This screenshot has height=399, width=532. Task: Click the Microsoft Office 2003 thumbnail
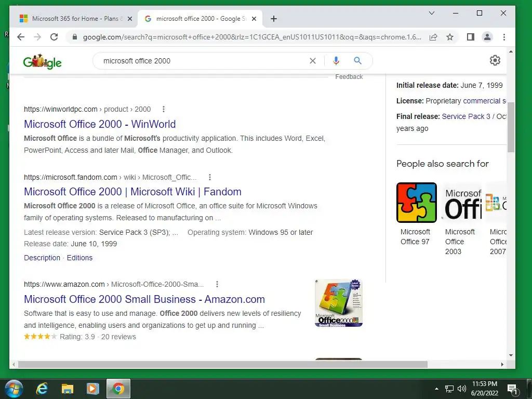(461, 203)
